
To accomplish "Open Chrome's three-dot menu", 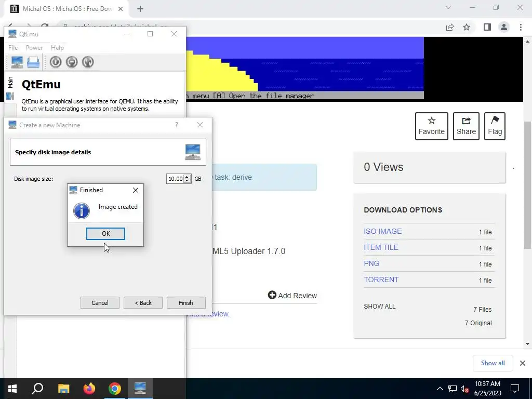I will [x=521, y=27].
